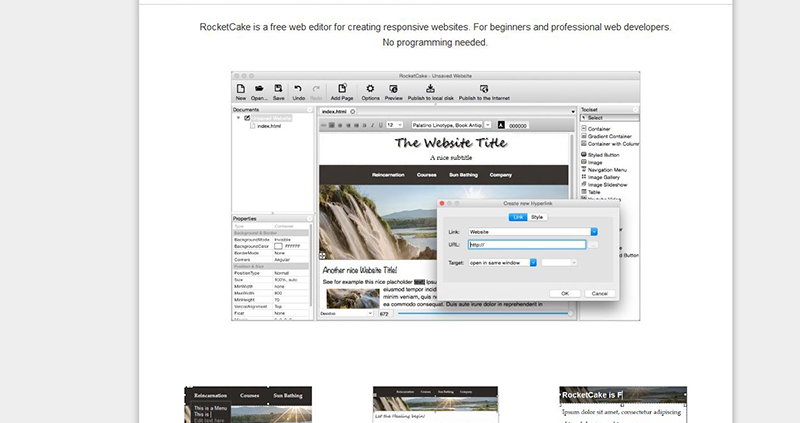This screenshot has height=423, width=800.
Task: Select the Container with Columns tool
Action: click(610, 144)
